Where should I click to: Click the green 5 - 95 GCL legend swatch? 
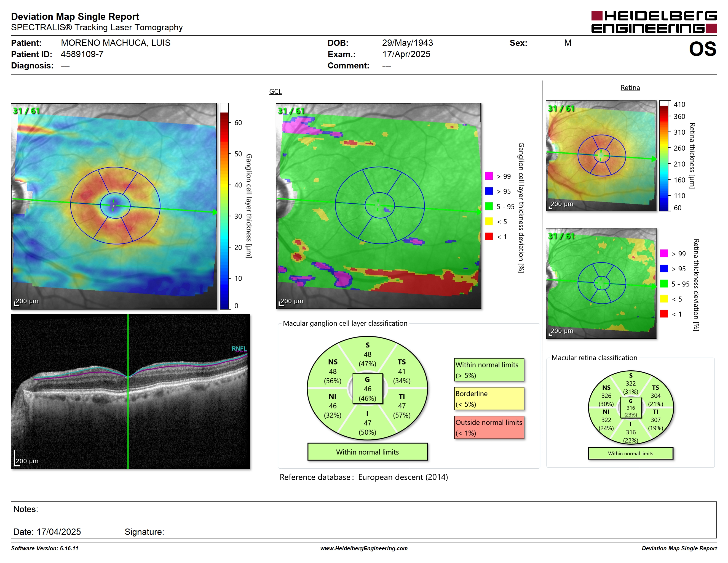[489, 206]
